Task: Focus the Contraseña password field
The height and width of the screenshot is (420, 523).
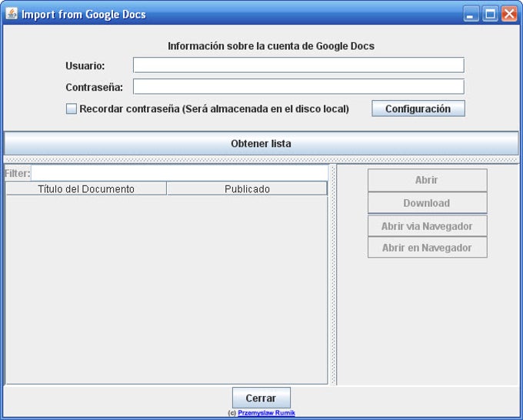Action: click(x=298, y=87)
